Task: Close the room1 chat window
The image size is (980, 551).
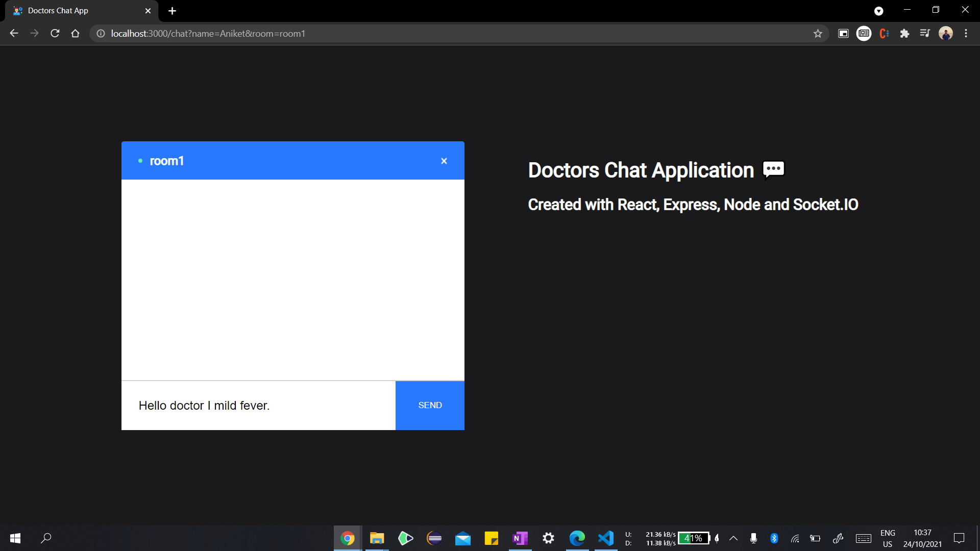Action: click(x=444, y=161)
